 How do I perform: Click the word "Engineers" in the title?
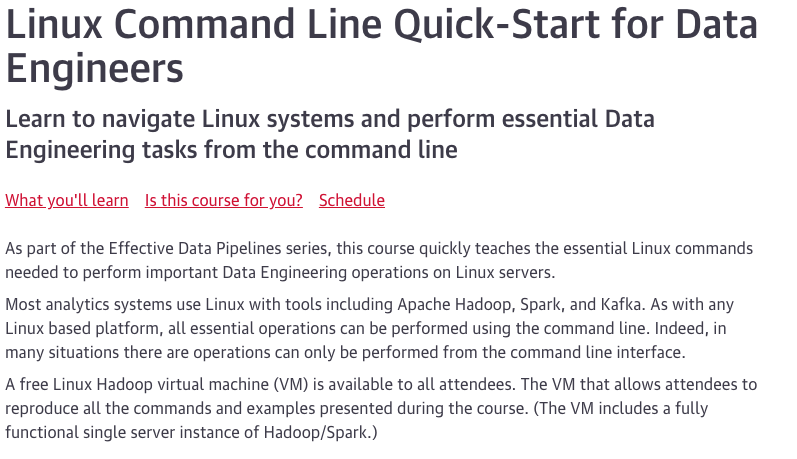click(x=95, y=70)
